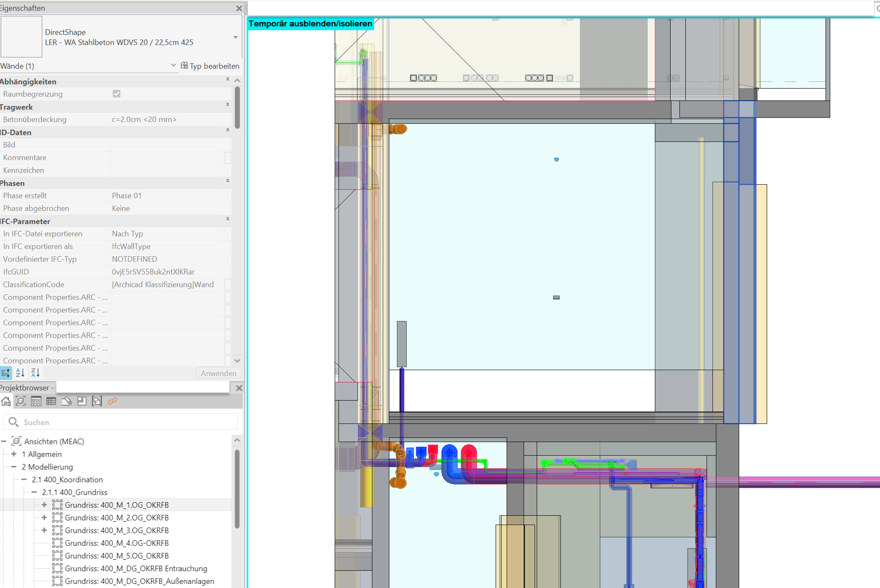Click the Z-A descending sort icon
880x588 pixels.
35,373
